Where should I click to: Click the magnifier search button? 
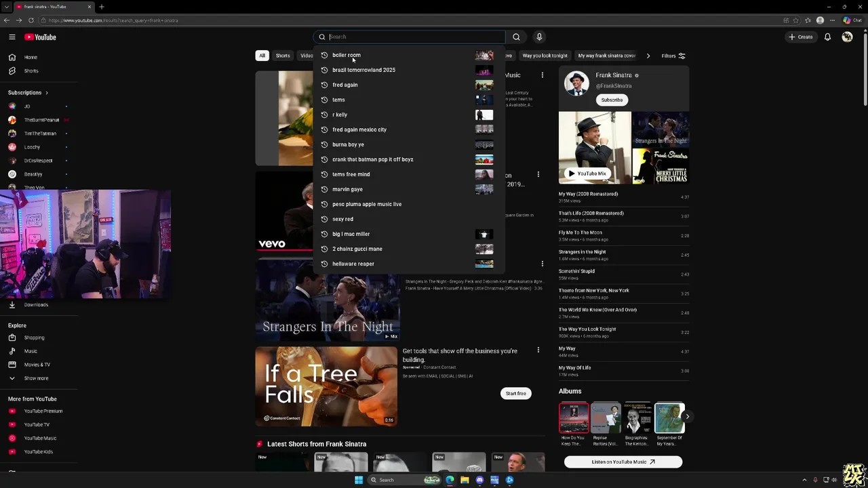click(516, 37)
